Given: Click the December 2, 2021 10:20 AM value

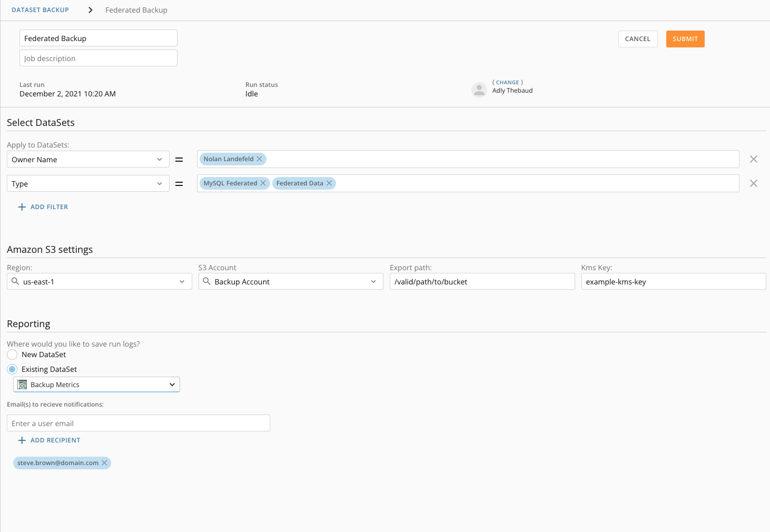Looking at the screenshot, I should pos(67,94).
